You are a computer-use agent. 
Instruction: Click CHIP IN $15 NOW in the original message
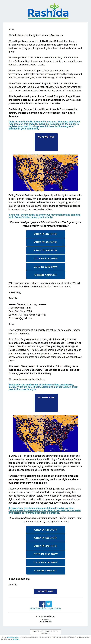pyautogui.click(x=45, y=234)
